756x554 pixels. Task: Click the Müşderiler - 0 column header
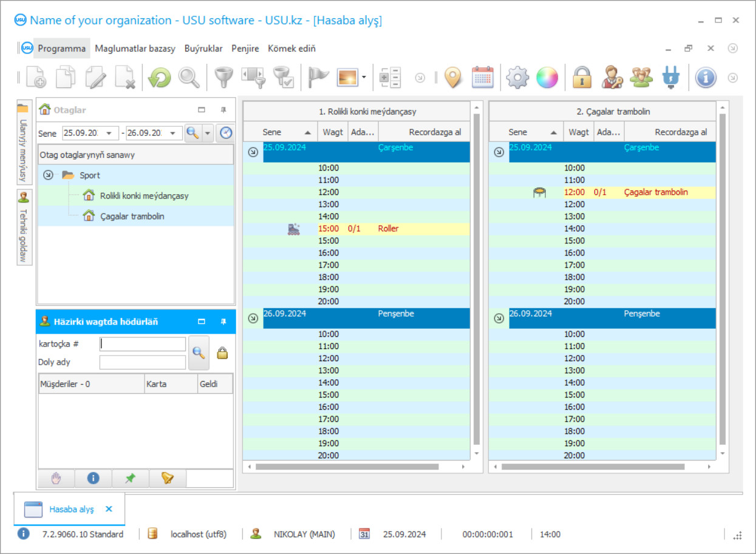click(x=92, y=384)
